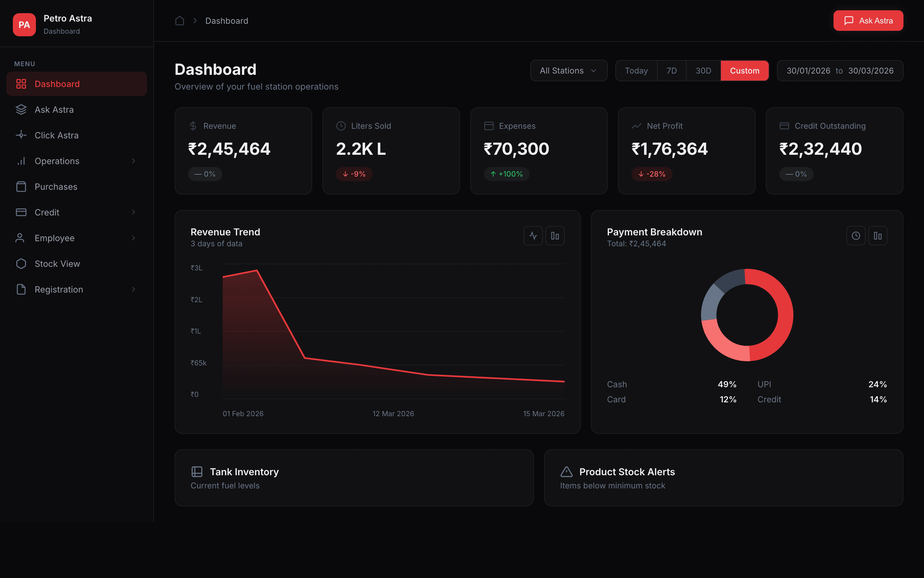This screenshot has width=924, height=578.
Task: Switch Payment Breakdown to pie chart view
Action: pos(856,236)
